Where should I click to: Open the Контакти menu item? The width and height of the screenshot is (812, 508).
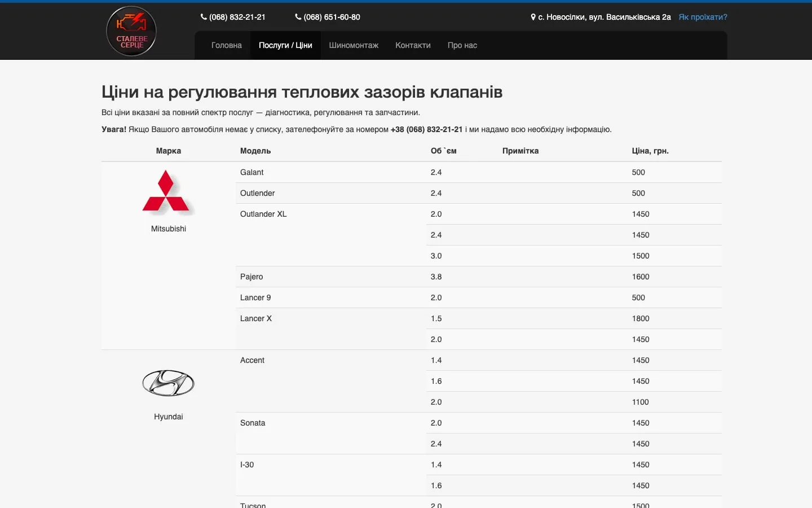(x=413, y=45)
